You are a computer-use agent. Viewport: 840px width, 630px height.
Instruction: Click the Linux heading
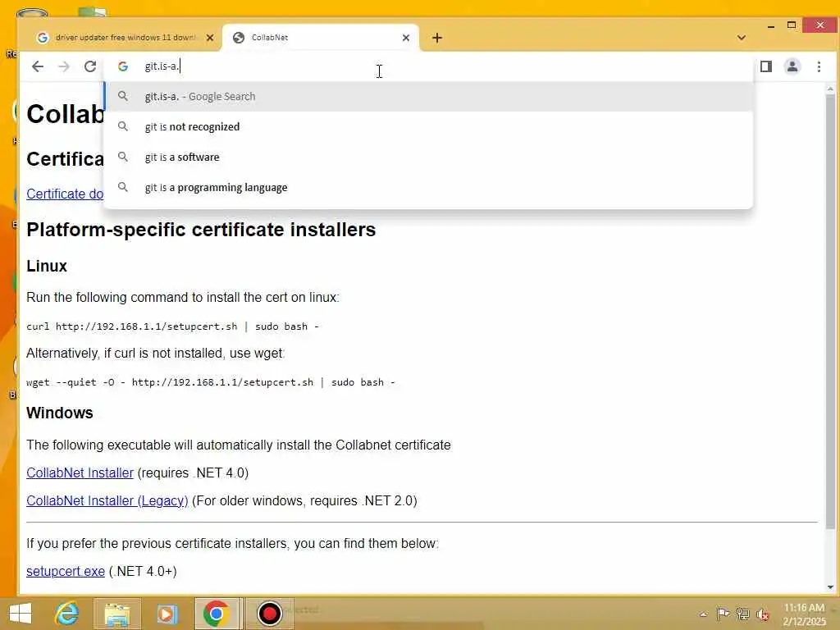click(x=47, y=267)
